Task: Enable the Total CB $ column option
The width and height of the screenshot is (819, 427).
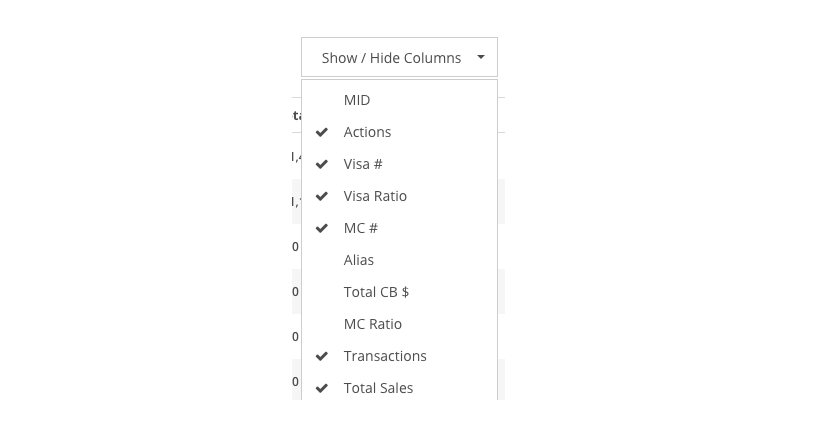Action: point(399,292)
